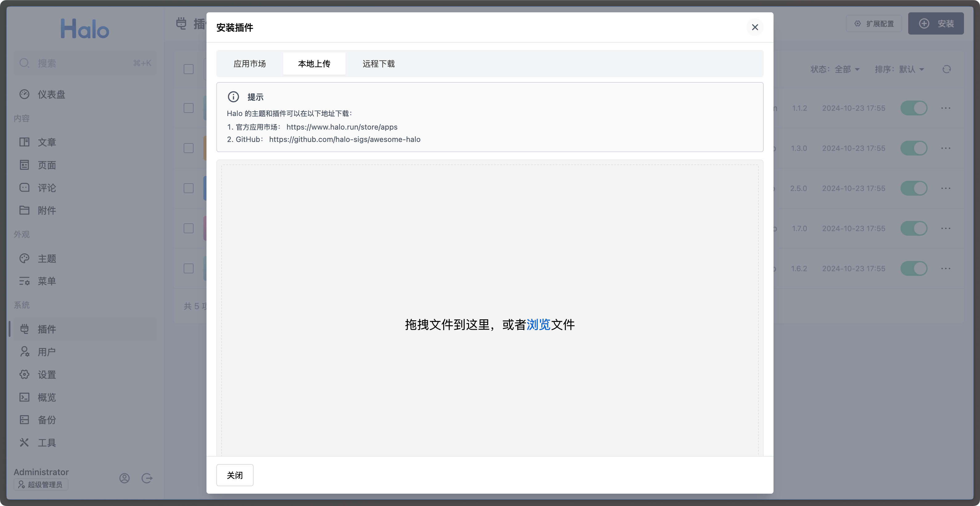Screen dimensions: 980x506
Task: Click the 备份 backup icon
Action: (24, 420)
